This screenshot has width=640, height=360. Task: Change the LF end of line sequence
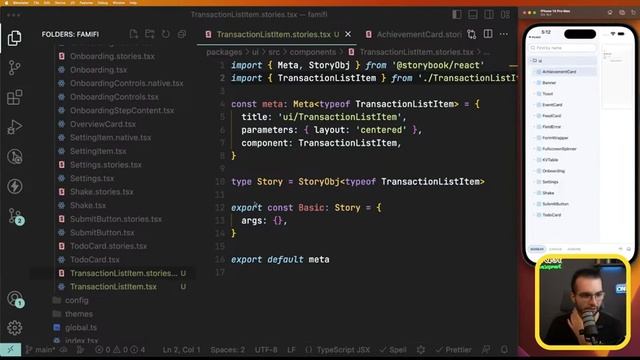[x=291, y=350]
